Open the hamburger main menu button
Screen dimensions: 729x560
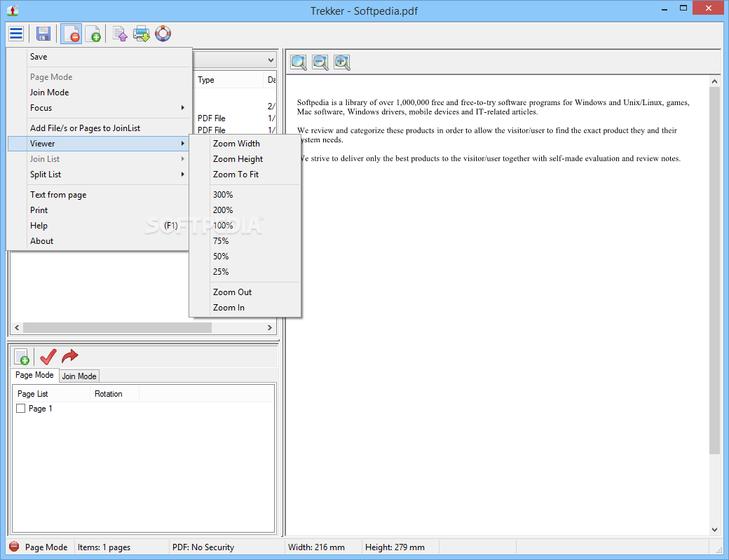[16, 34]
